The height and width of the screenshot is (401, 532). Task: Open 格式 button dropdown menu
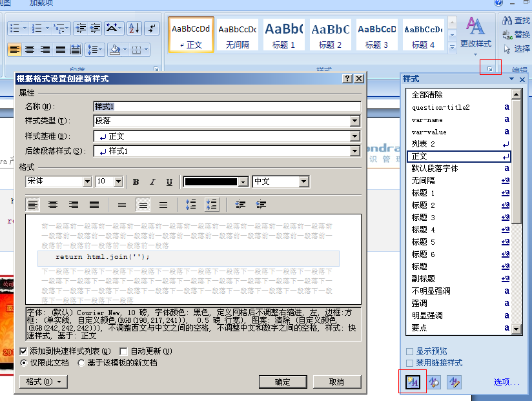[x=43, y=382]
